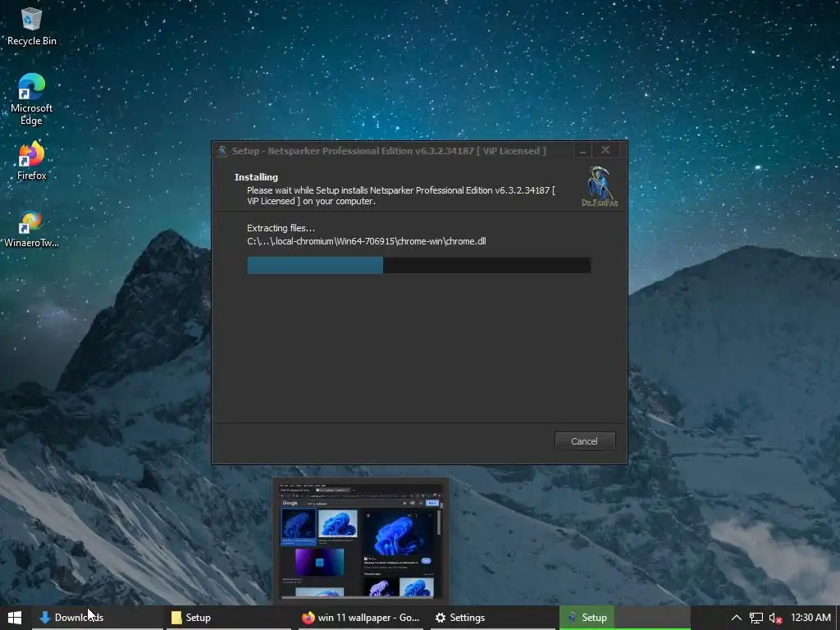Screen dimensions: 840x630
Task: Switch to Settings taskbar item
Action: tap(492, 618)
